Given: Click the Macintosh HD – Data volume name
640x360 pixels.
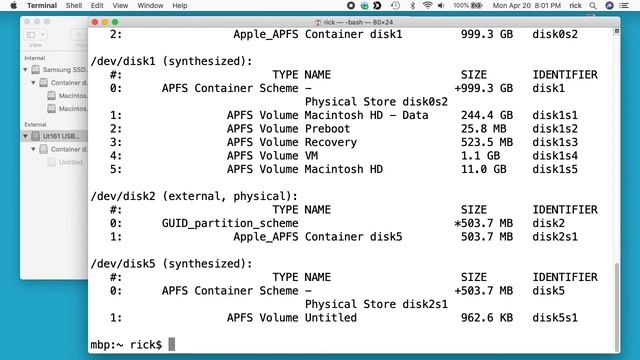Looking at the screenshot, I should click(367, 116).
